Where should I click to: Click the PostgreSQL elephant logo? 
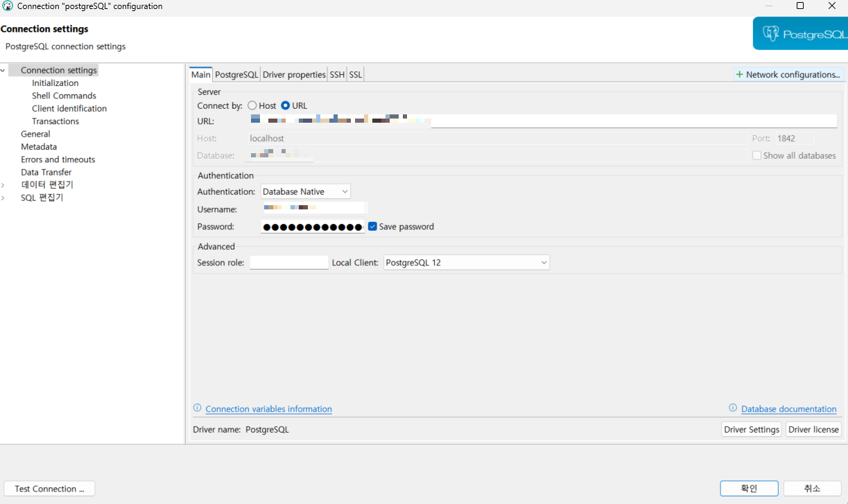(x=770, y=33)
